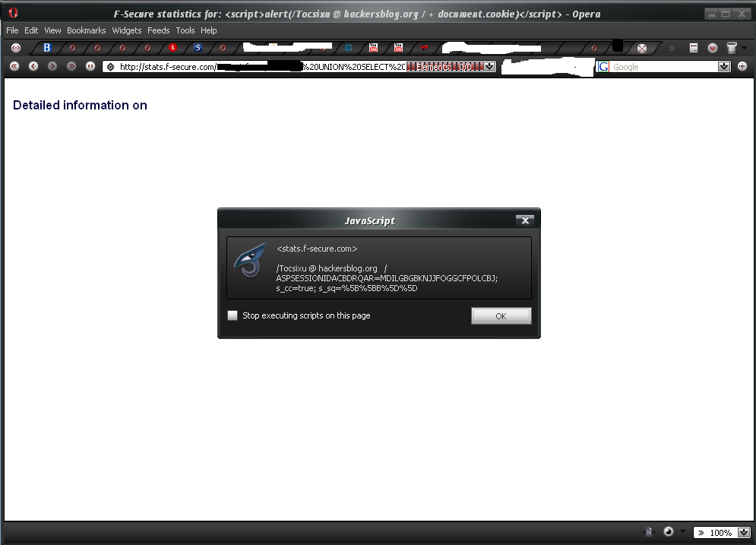Image resolution: width=756 pixels, height=545 pixels.
Task: Expand the Google search engine dropdown
Action: (x=723, y=67)
